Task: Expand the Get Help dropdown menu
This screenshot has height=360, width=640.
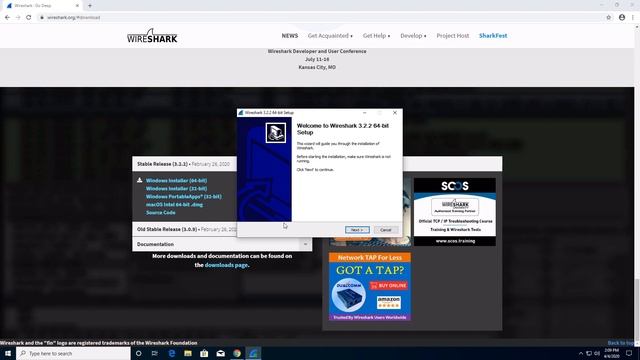Action: (x=376, y=36)
